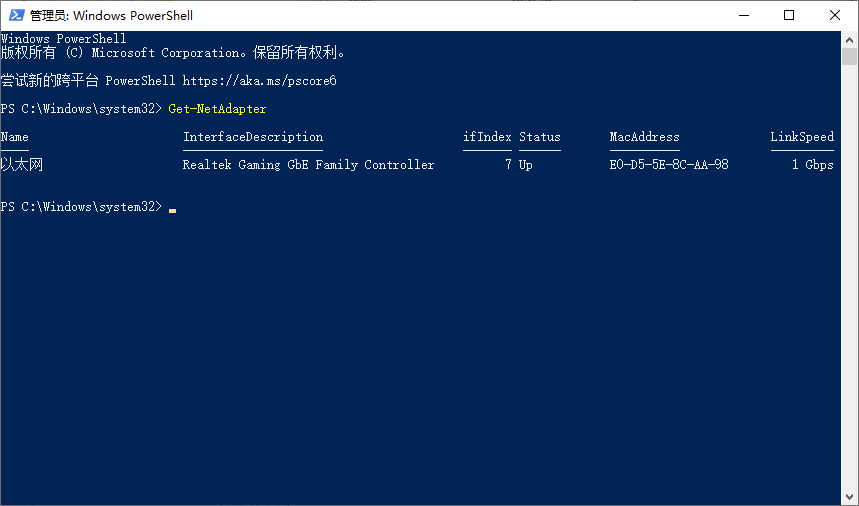Click the 1 Gbps link speed value
The image size is (859, 506).
point(813,165)
